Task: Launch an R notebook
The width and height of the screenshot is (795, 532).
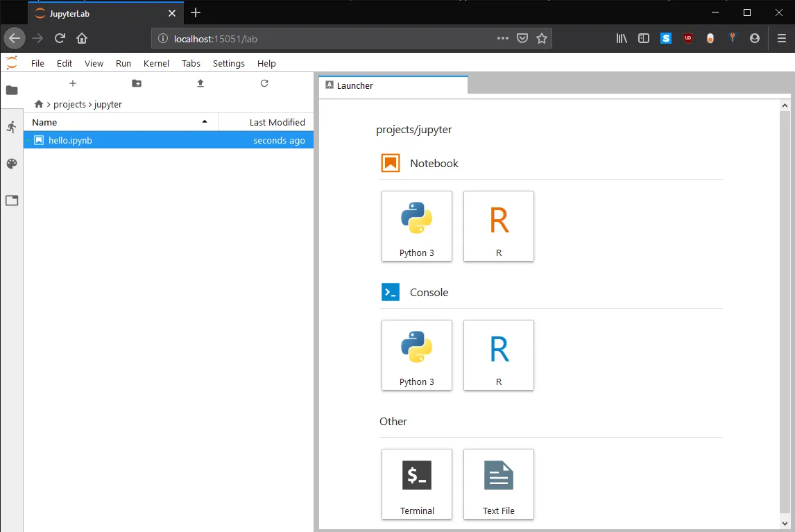Action: pyautogui.click(x=498, y=226)
